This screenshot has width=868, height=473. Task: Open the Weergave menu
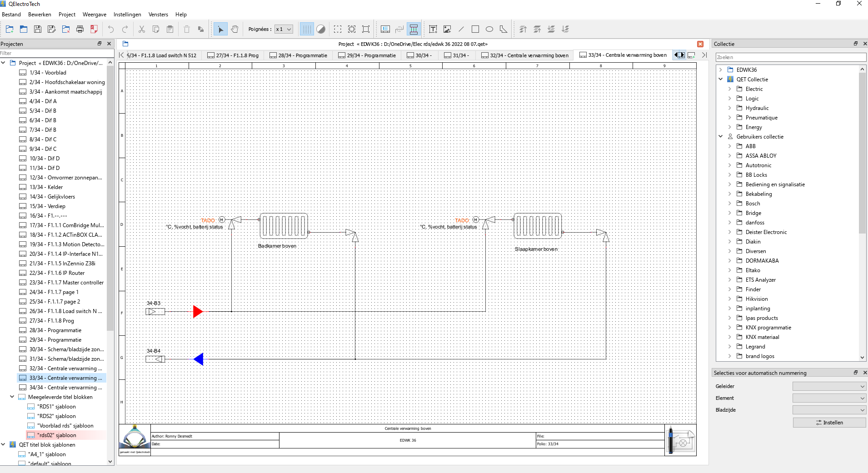(x=94, y=15)
